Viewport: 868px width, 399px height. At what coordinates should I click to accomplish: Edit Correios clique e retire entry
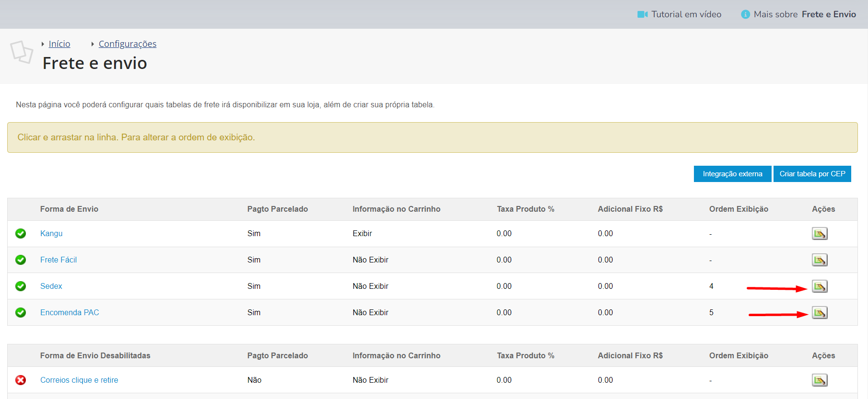coord(820,380)
